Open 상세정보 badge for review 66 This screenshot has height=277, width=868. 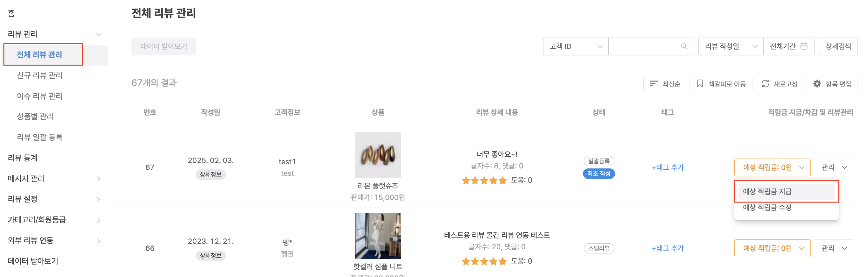pyautogui.click(x=211, y=255)
